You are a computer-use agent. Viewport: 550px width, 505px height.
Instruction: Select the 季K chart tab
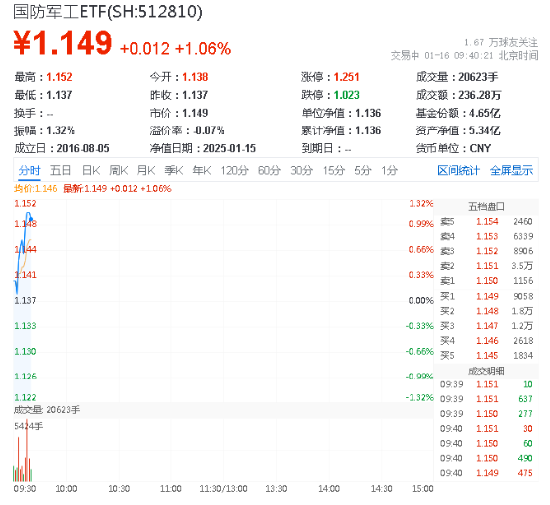(174, 170)
